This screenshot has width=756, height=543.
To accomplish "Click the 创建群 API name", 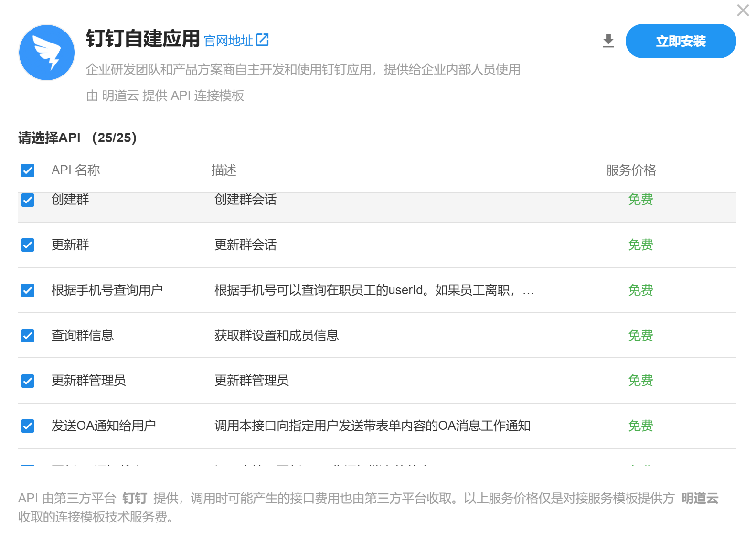I will click(x=70, y=199).
